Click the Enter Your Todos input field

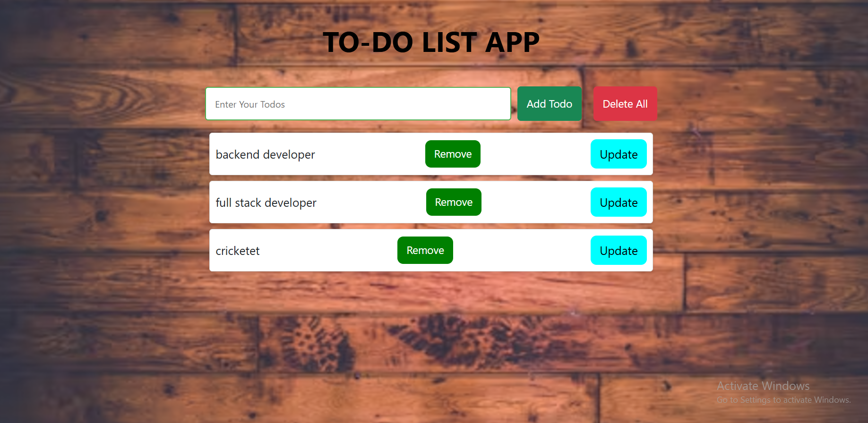[x=358, y=104]
